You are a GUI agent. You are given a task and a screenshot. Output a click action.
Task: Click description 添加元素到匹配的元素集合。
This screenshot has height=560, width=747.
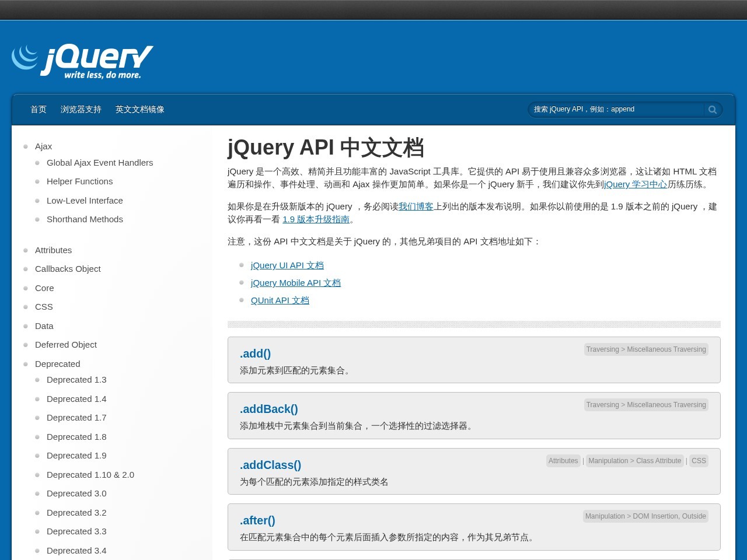296,370
